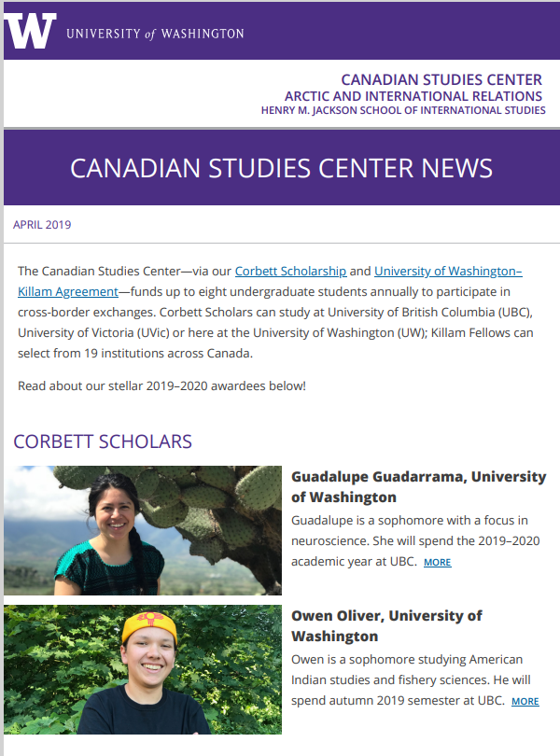
Task: Click Arctic and International Relations heading
Action: click(413, 96)
